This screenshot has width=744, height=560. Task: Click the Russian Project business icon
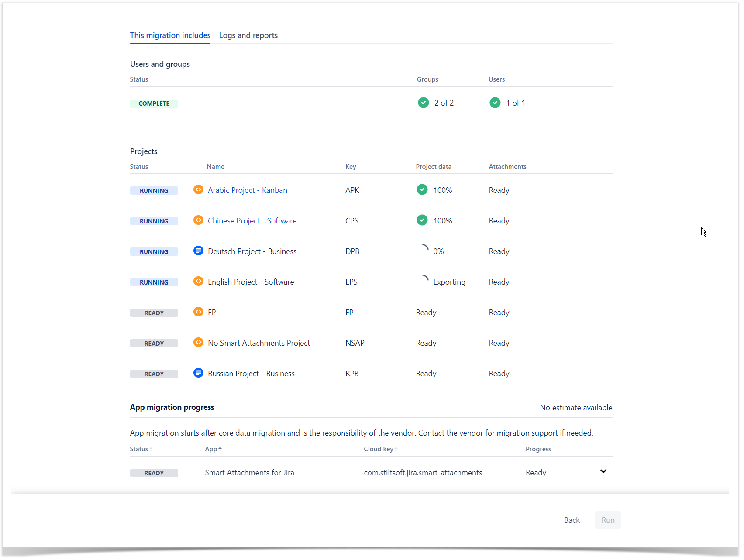coord(198,373)
